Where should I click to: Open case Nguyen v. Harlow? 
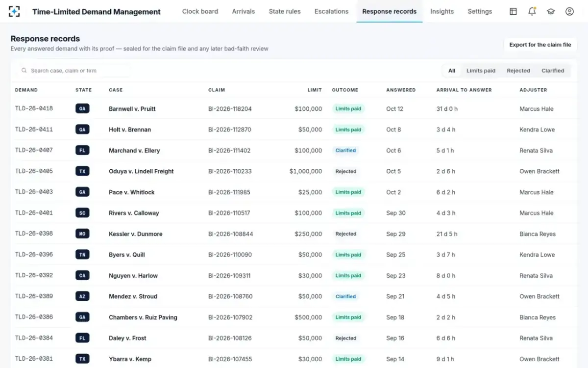pos(133,276)
